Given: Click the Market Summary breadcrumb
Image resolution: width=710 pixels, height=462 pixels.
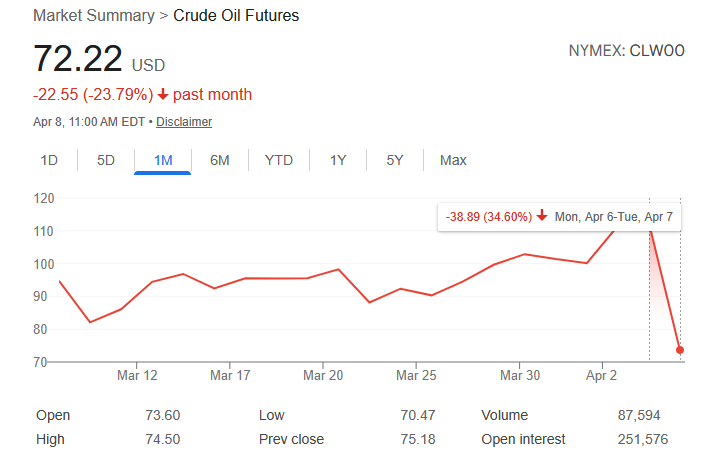Looking at the screenshot, I should click(94, 16).
